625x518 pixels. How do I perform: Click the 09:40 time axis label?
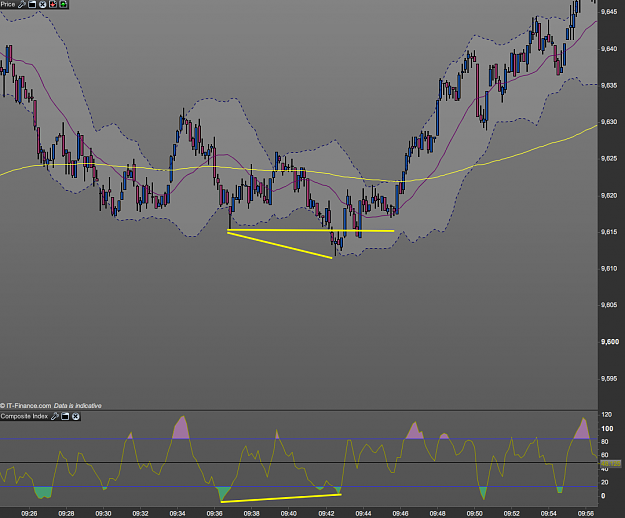click(289, 514)
